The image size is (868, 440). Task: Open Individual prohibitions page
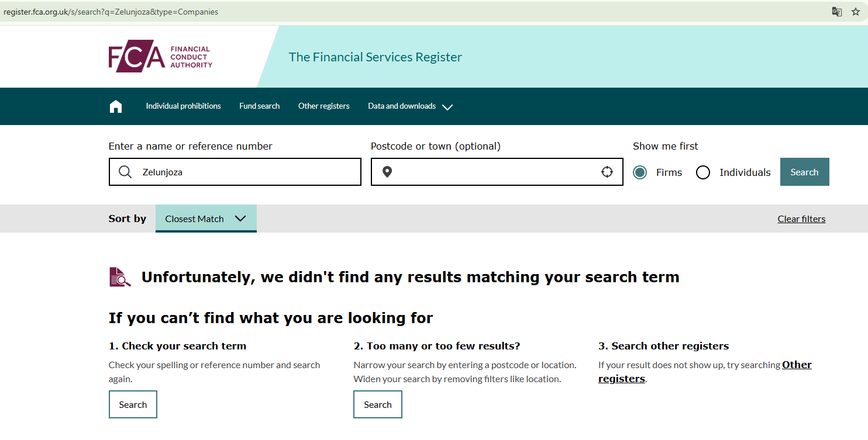coord(183,106)
